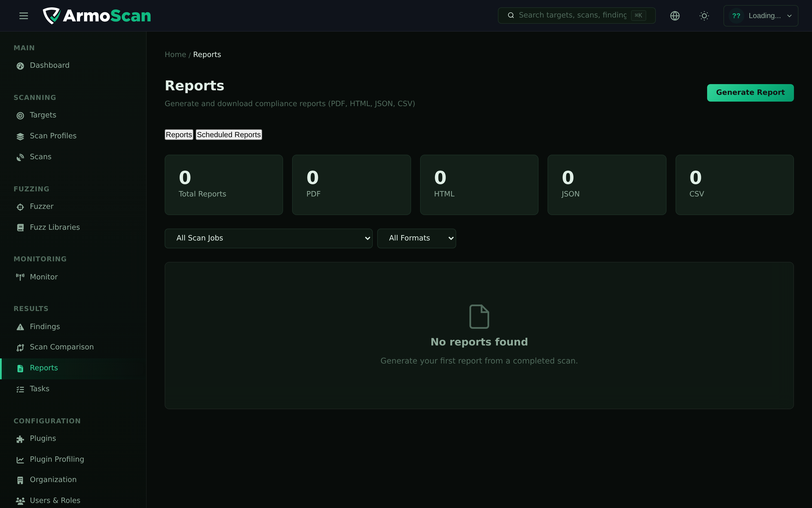Open Fuzz Libraries in the sidebar

coord(73,227)
